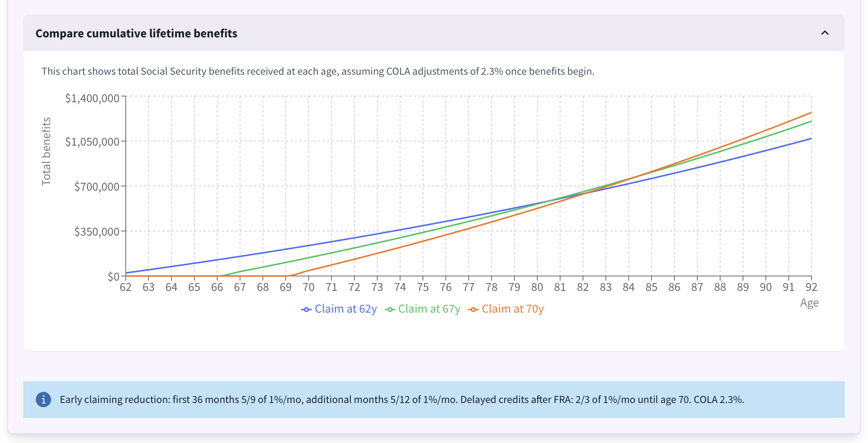
Task: Click the Compare cumulative lifetime benefits header
Action: 136,34
